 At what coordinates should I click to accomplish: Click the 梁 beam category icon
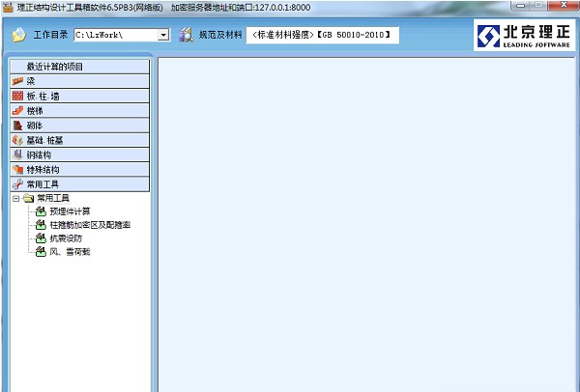(17, 81)
